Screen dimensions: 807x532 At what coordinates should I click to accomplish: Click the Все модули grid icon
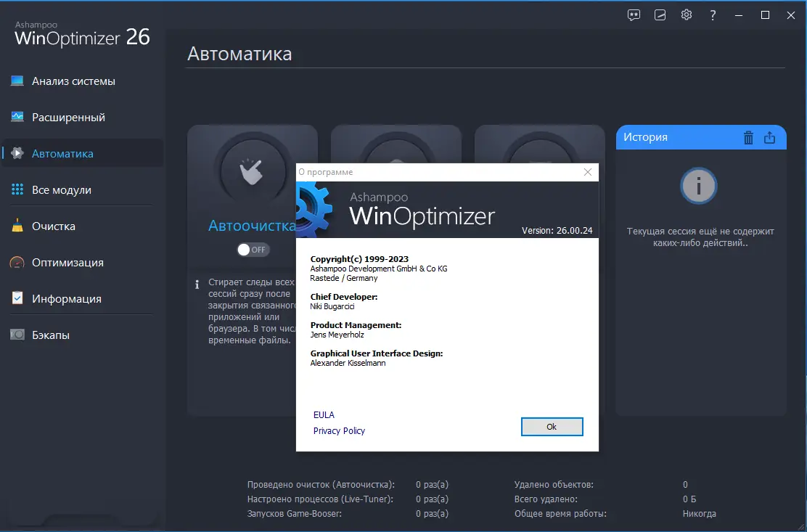[x=17, y=189]
